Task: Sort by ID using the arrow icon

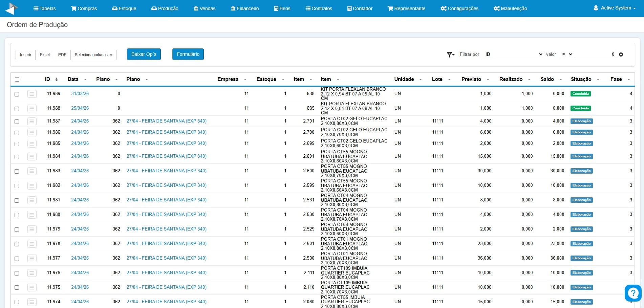Action: (57, 79)
